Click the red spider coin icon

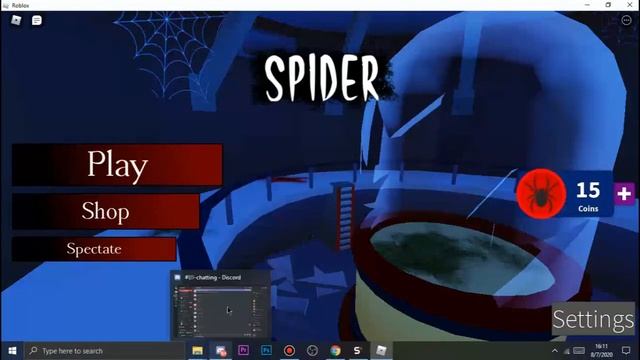click(x=541, y=193)
